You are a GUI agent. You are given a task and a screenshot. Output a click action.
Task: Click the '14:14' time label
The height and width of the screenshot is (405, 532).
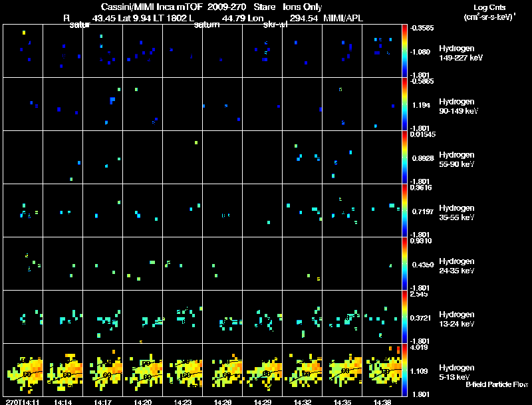pos(63,402)
